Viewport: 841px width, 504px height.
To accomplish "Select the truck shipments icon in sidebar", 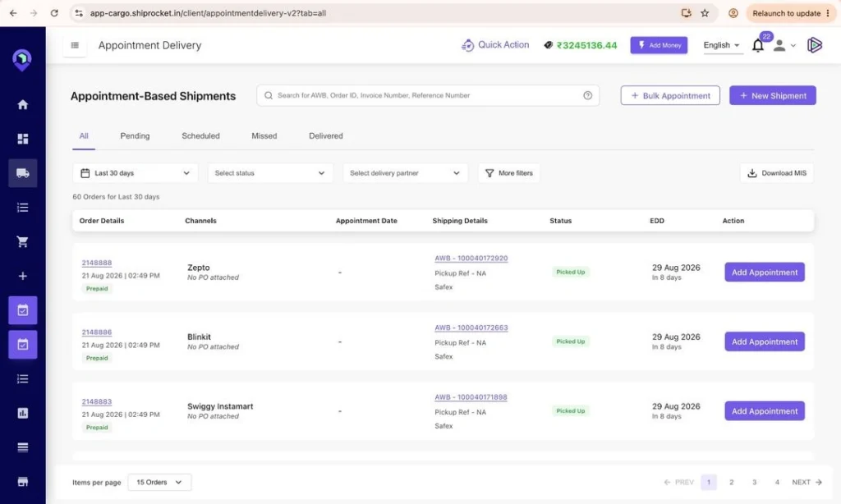I will 22,173.
